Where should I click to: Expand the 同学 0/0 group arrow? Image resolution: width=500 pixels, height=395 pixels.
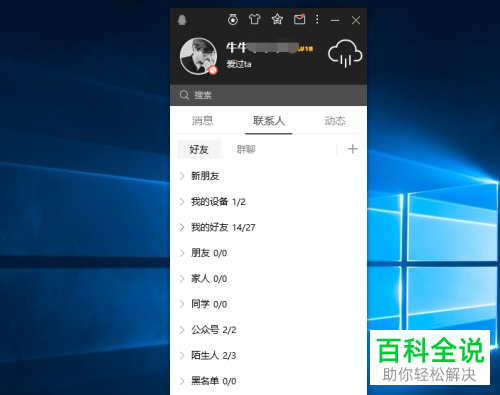pos(182,304)
